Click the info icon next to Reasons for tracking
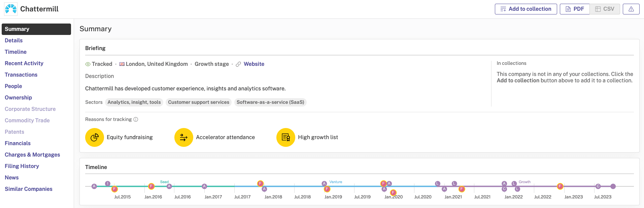 coord(136,119)
